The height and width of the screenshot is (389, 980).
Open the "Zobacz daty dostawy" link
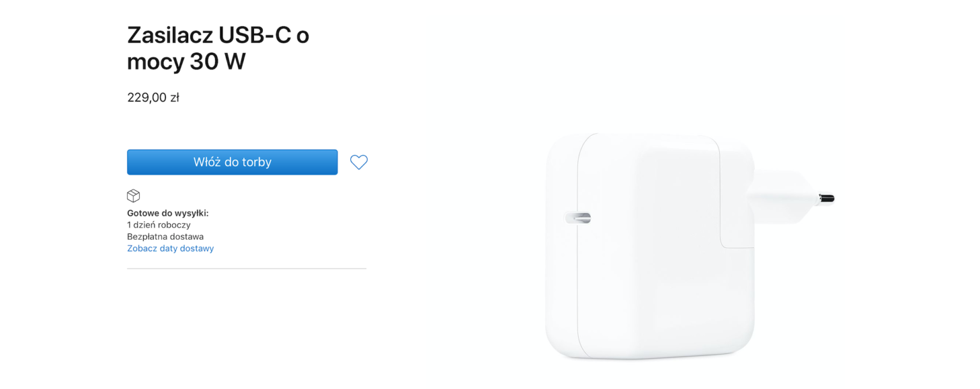tap(170, 249)
